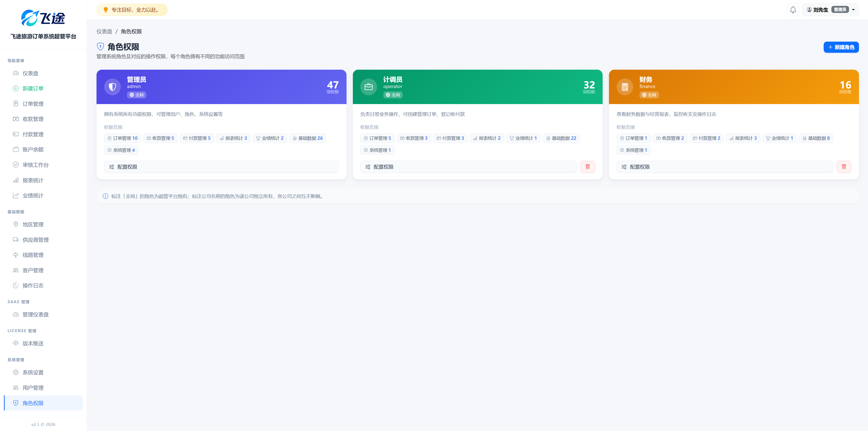The width and height of the screenshot is (868, 431).
Task: Click the 新建角色 button
Action: click(841, 47)
